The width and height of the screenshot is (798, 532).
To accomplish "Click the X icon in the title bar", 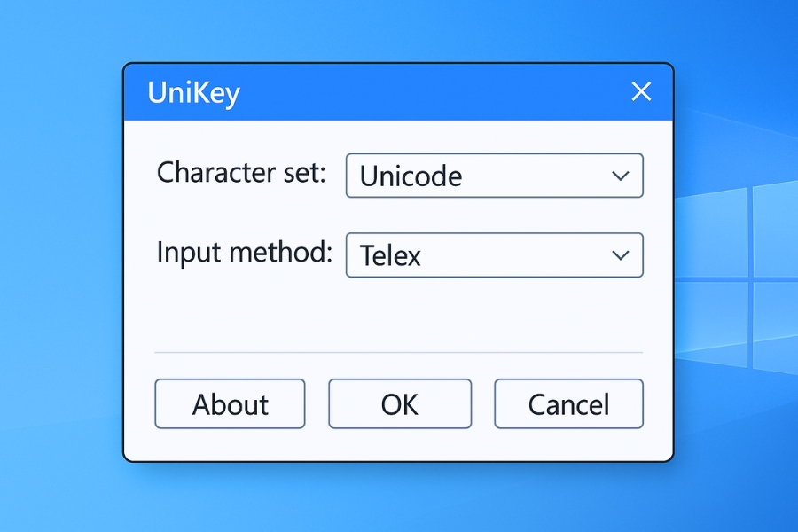I will (641, 91).
